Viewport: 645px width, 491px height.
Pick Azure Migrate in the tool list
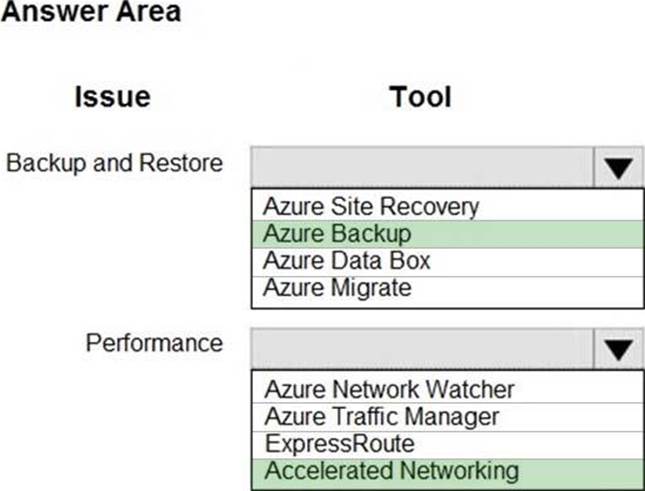tap(337, 288)
